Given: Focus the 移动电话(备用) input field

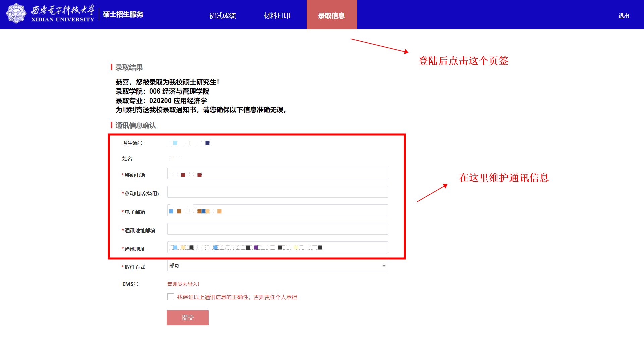Looking at the screenshot, I should (278, 192).
